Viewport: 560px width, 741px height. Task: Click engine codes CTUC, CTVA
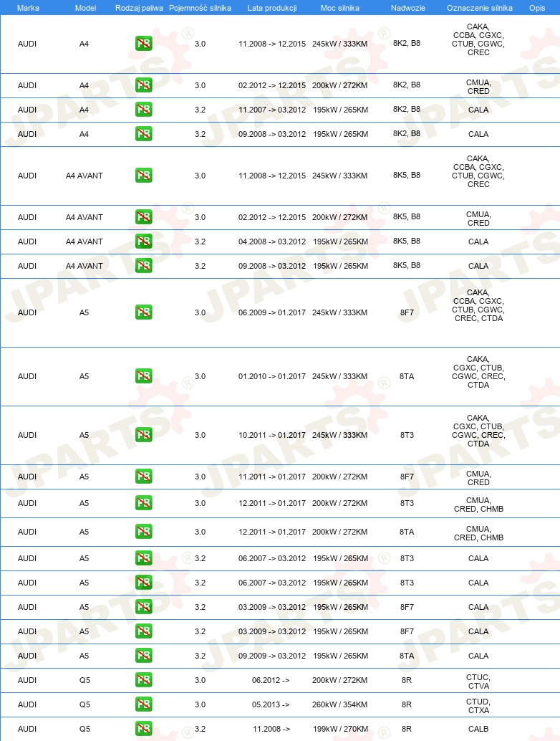pos(479,682)
